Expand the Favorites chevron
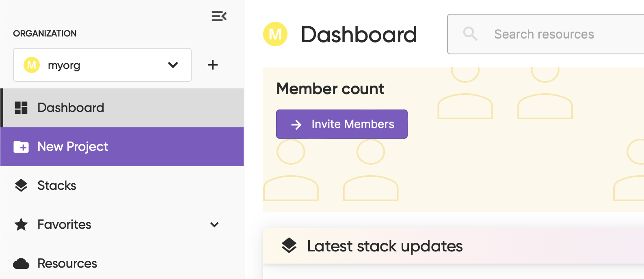The image size is (644, 279). 214,225
